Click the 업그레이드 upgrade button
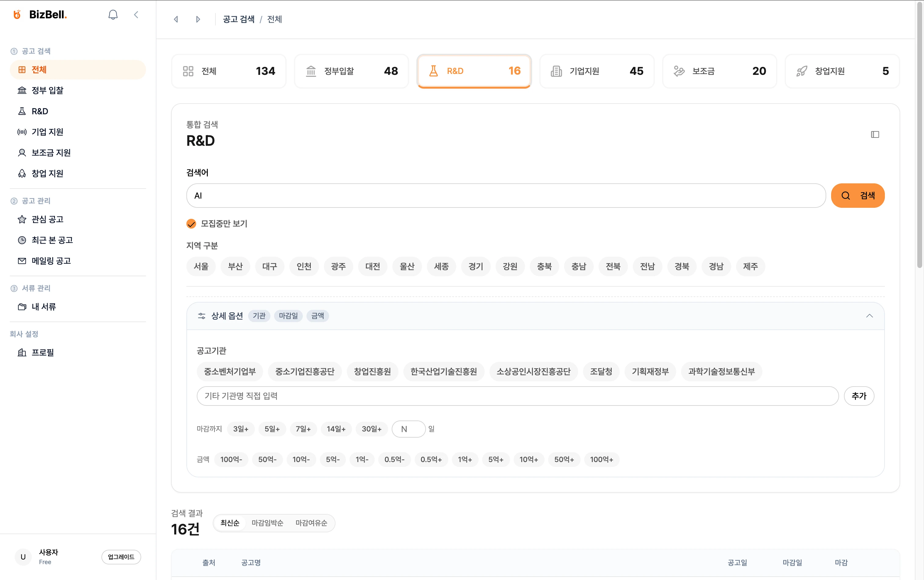 coord(121,557)
